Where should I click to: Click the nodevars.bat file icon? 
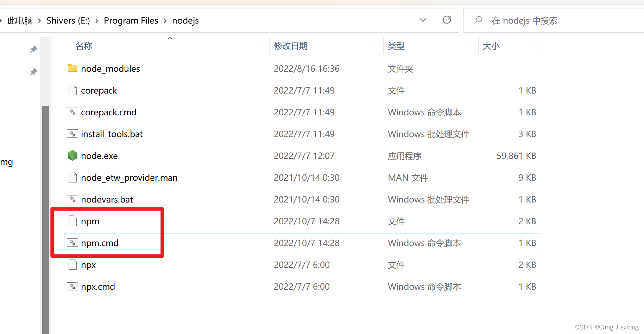[72, 199]
